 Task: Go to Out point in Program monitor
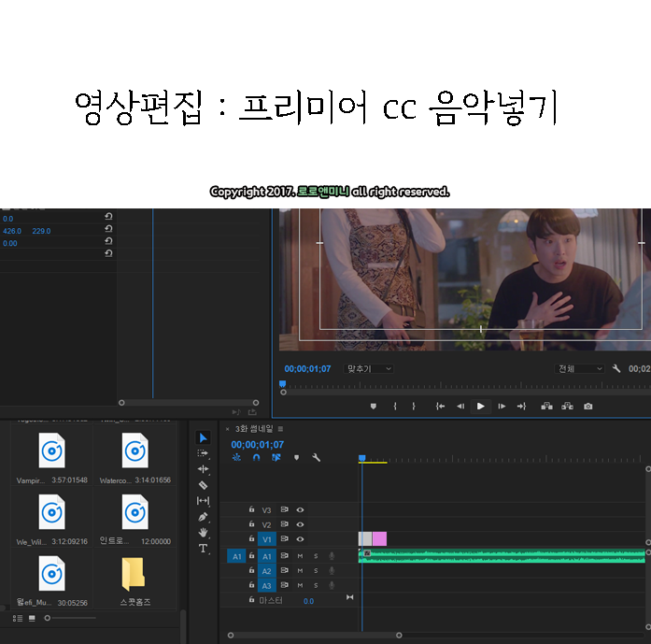tap(521, 407)
